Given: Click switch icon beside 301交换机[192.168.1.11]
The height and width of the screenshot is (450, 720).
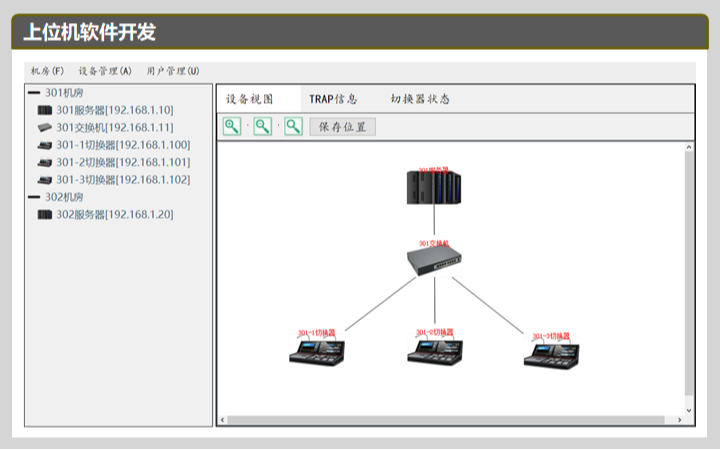Looking at the screenshot, I should pyautogui.click(x=45, y=127).
